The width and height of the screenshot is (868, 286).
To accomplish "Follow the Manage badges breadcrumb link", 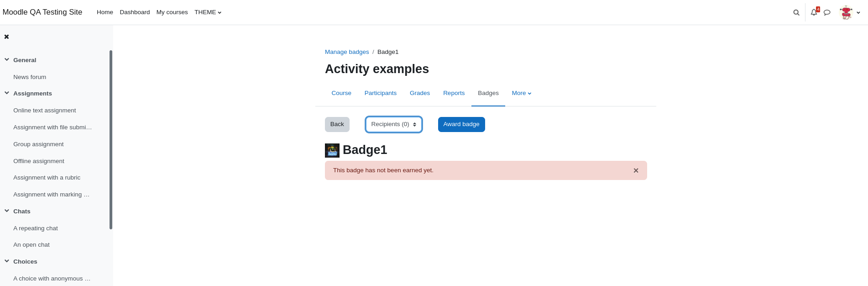I will [x=347, y=52].
